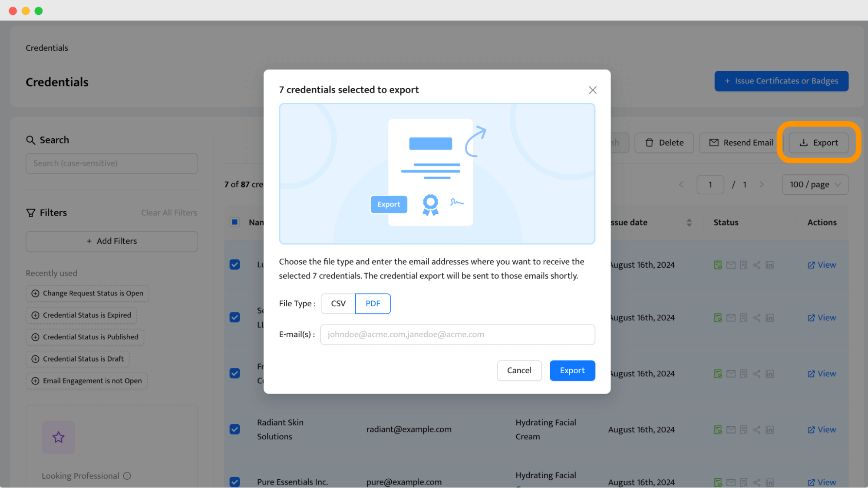This screenshot has height=488, width=868.
Task: Click email status icon in Pure Essentials row
Action: point(731,482)
